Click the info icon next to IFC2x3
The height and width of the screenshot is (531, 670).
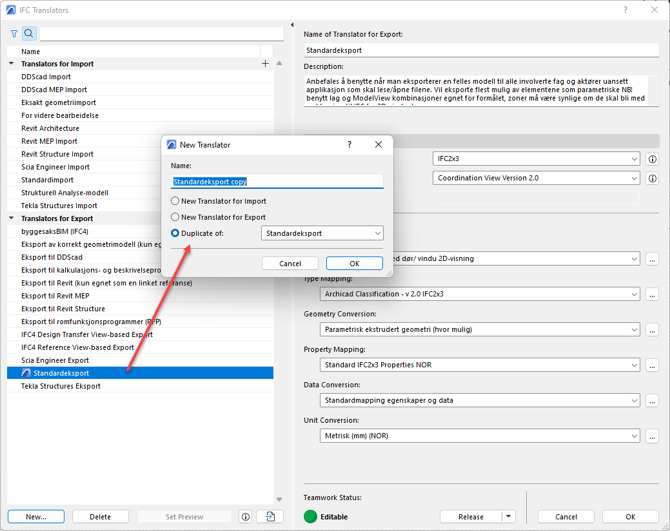coord(652,159)
